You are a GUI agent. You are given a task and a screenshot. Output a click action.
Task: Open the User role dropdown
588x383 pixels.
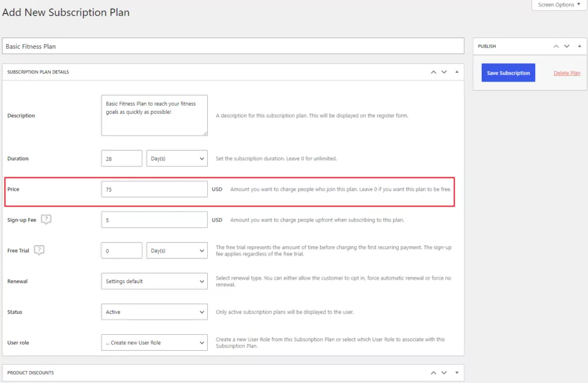point(154,342)
